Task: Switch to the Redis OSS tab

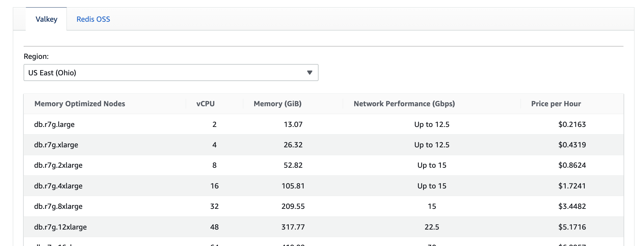Action: 93,19
